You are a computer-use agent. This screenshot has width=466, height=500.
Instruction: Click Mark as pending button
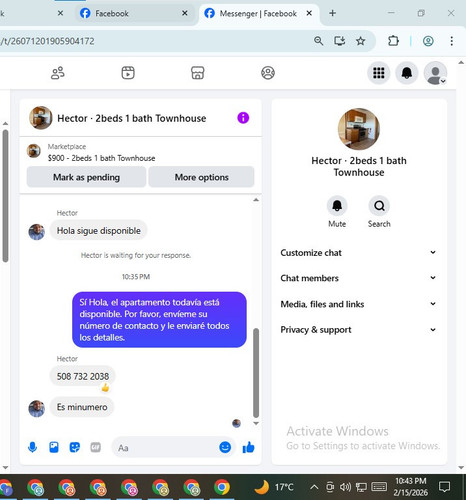86,177
